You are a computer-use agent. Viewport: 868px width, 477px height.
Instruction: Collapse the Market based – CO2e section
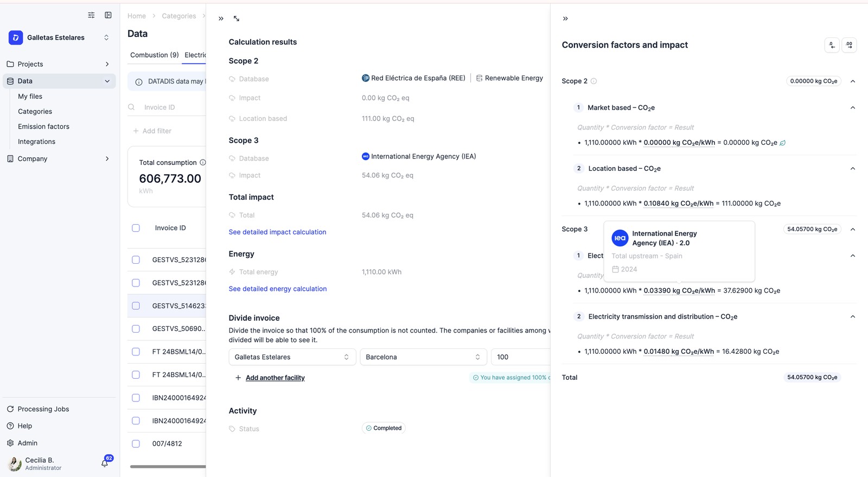853,107
